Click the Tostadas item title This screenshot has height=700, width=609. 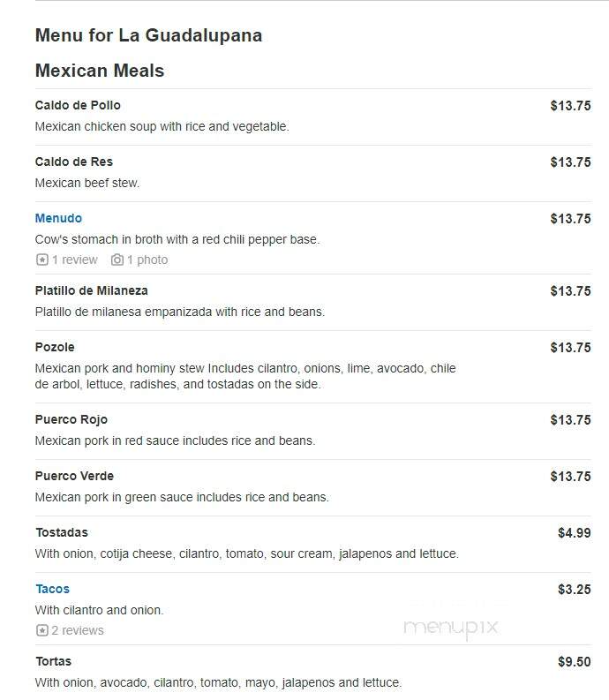click(x=62, y=532)
